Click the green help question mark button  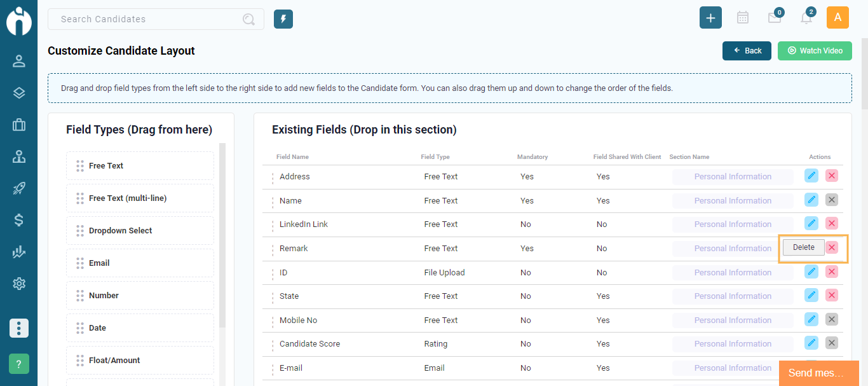pyautogui.click(x=19, y=364)
